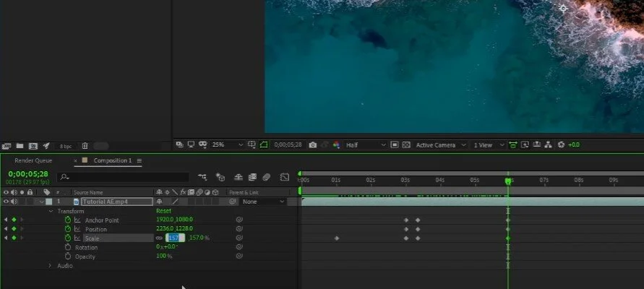Click the rocket project settings icon
This screenshot has width=644, height=289.
pyautogui.click(x=46, y=146)
